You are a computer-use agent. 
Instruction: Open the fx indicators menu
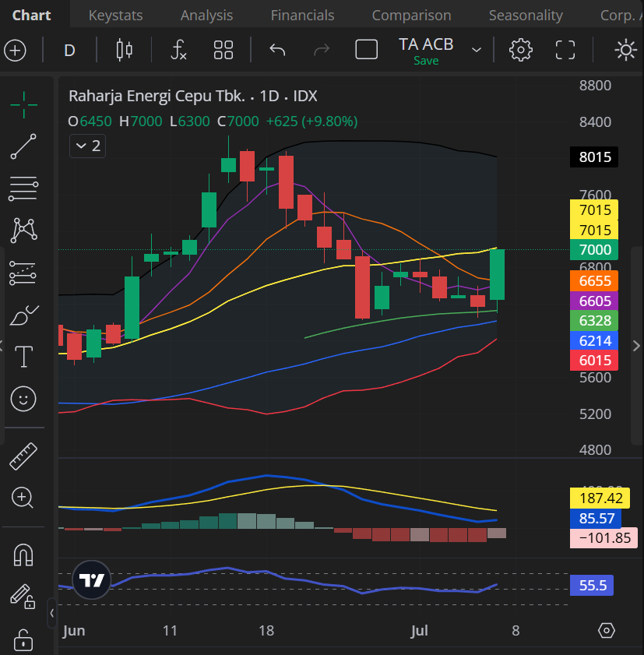point(179,51)
